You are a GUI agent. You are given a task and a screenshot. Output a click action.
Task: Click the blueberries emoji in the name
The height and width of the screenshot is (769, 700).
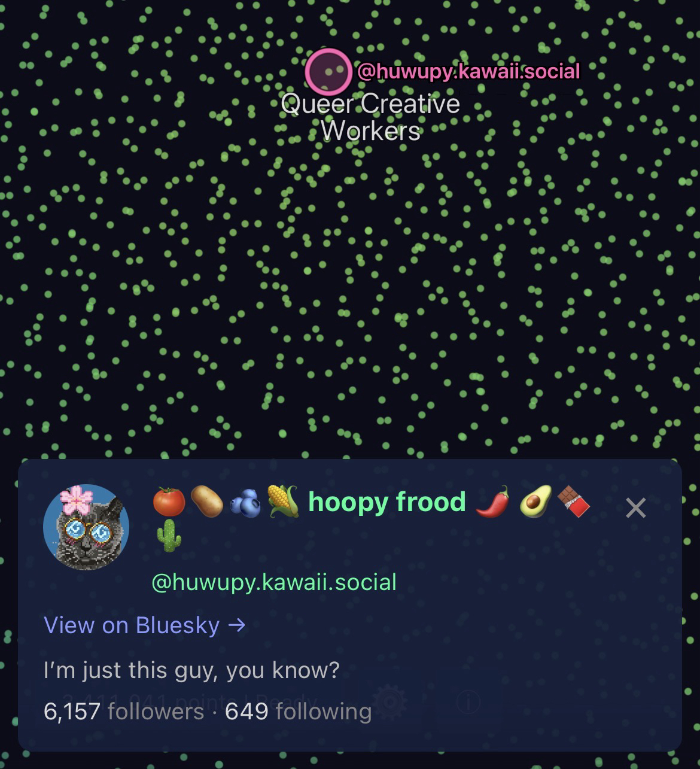[x=245, y=502]
